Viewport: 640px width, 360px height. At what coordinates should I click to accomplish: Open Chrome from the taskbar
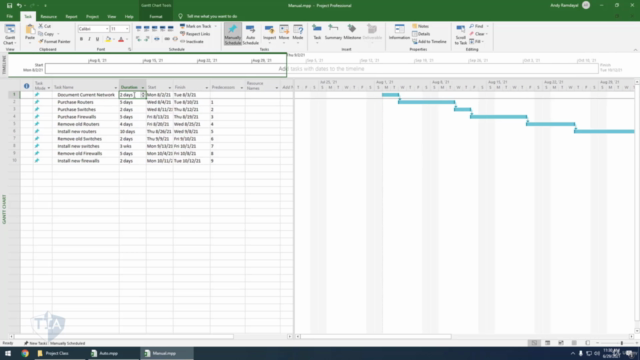(25, 353)
